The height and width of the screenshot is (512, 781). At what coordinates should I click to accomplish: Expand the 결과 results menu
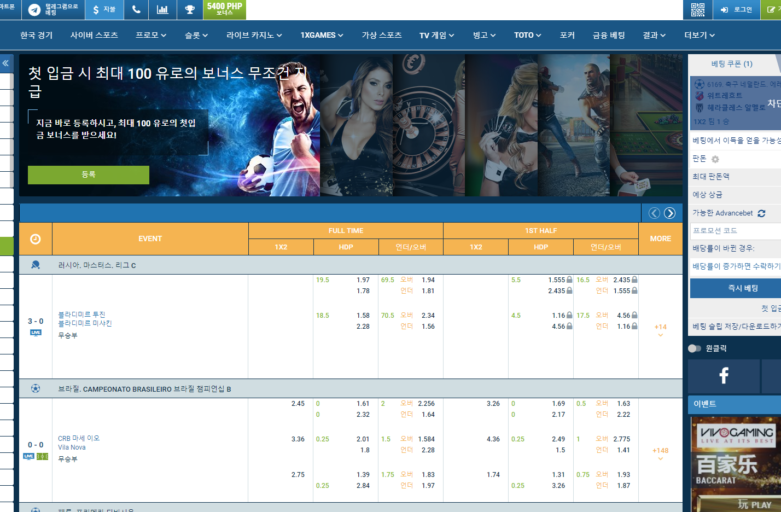pyautogui.click(x=654, y=35)
